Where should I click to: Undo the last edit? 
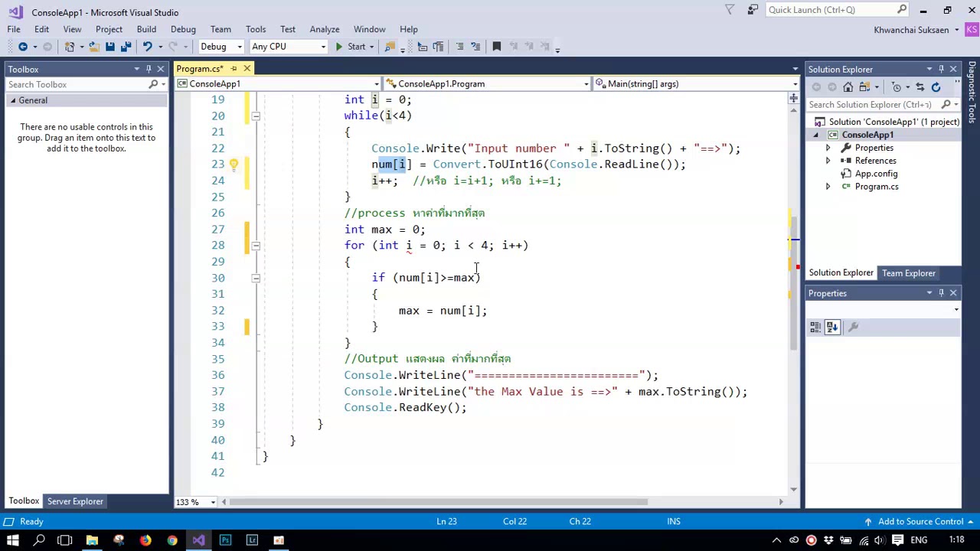(x=147, y=47)
